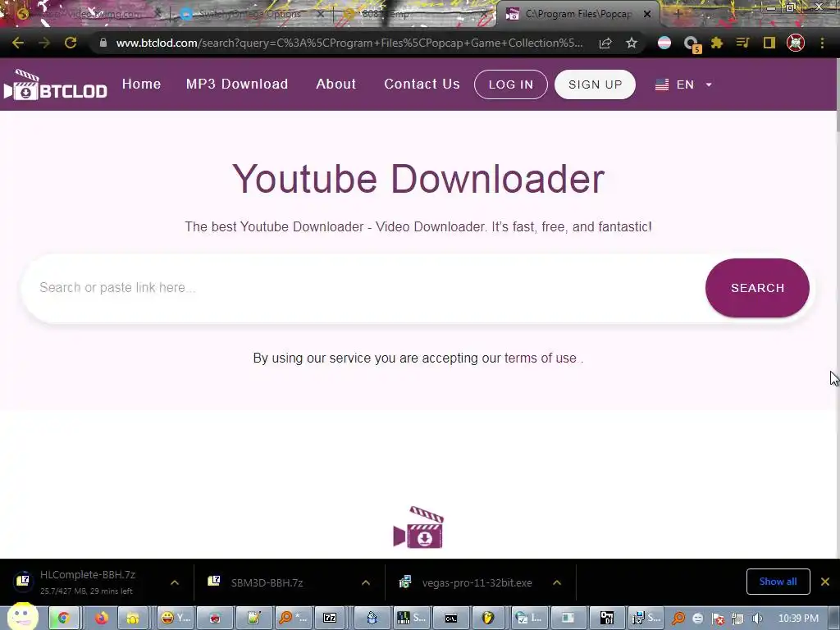Open the Extensions puzzle piece menu
The height and width of the screenshot is (630, 840).
[x=717, y=43]
